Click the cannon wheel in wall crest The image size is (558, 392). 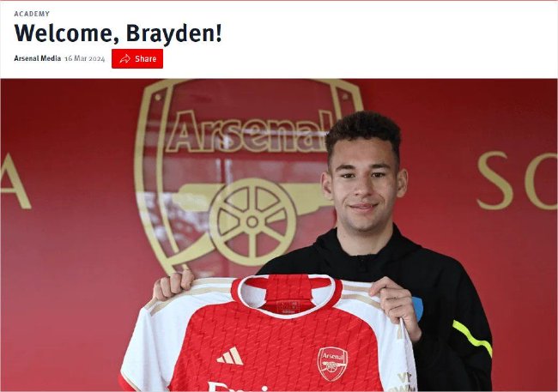(x=252, y=222)
